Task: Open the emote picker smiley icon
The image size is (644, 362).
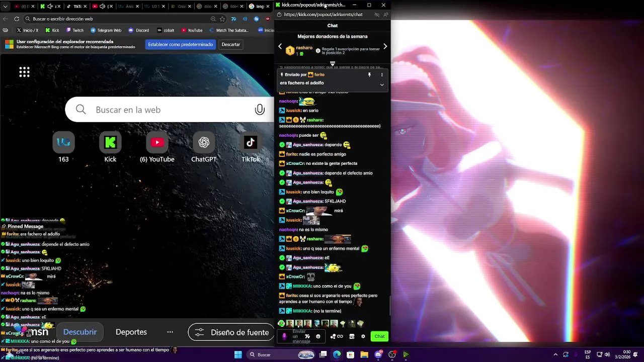Action: (x=318, y=336)
